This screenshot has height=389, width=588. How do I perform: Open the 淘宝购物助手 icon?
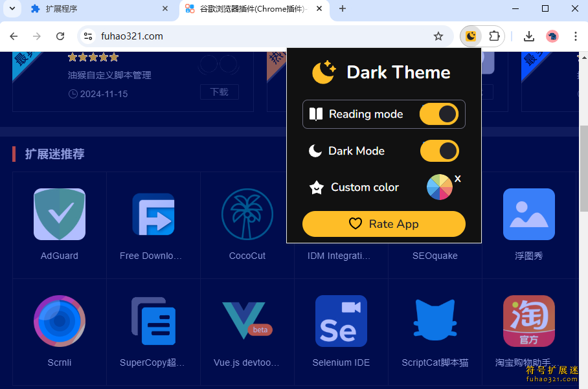point(529,321)
